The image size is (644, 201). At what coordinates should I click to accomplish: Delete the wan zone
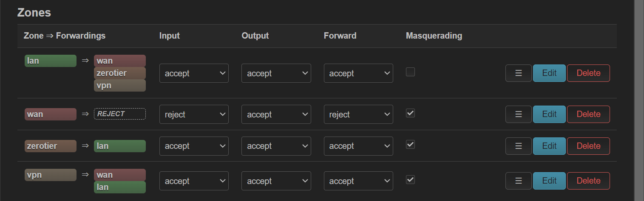coord(588,114)
